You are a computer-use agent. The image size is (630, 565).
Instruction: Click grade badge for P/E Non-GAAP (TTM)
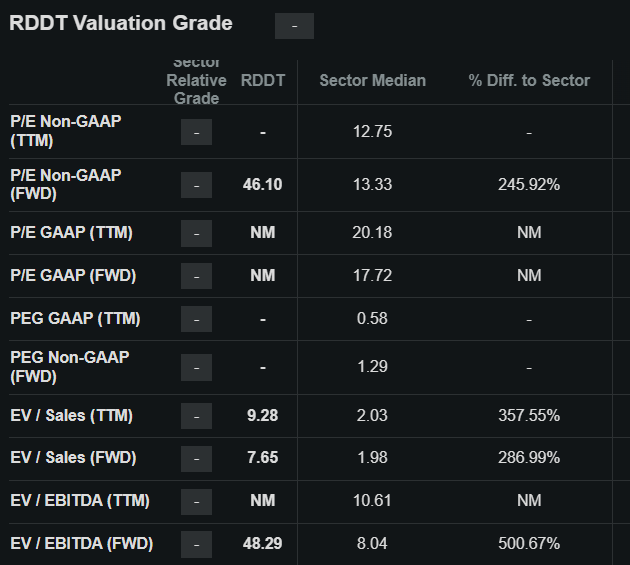point(196,132)
